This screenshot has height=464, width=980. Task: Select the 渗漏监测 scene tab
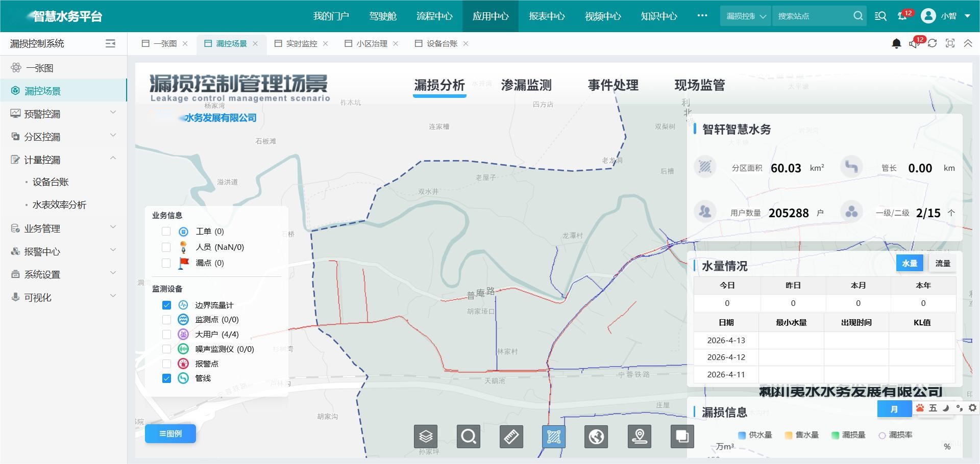pos(526,85)
